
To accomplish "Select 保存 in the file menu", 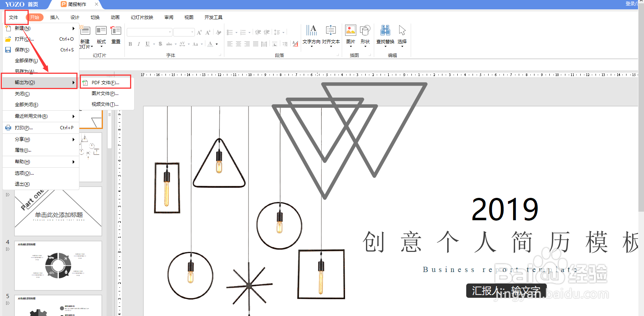I will [40, 50].
